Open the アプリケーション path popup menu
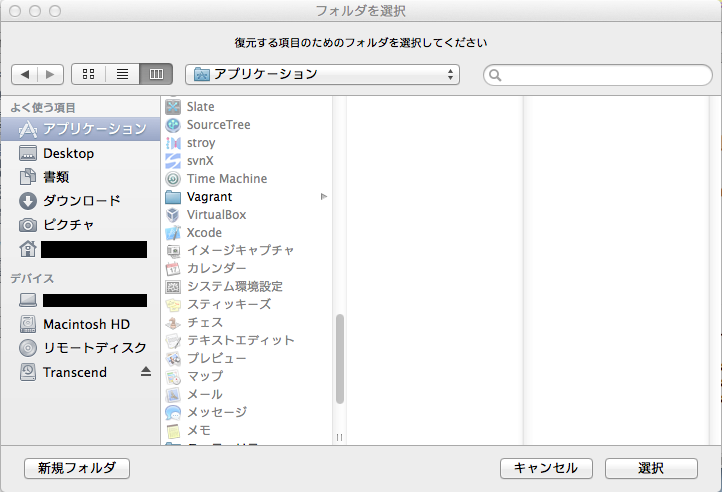Screen dimensions: 722x492 (x=322, y=74)
